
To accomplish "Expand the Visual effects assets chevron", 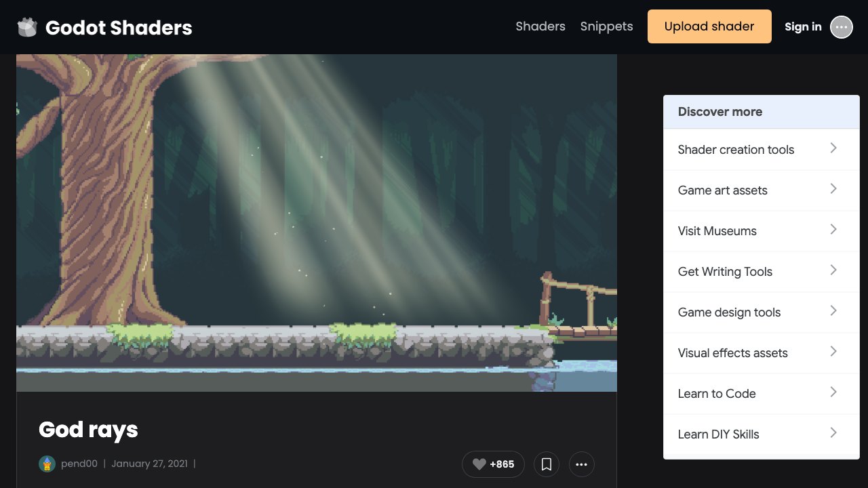I will click(x=834, y=351).
